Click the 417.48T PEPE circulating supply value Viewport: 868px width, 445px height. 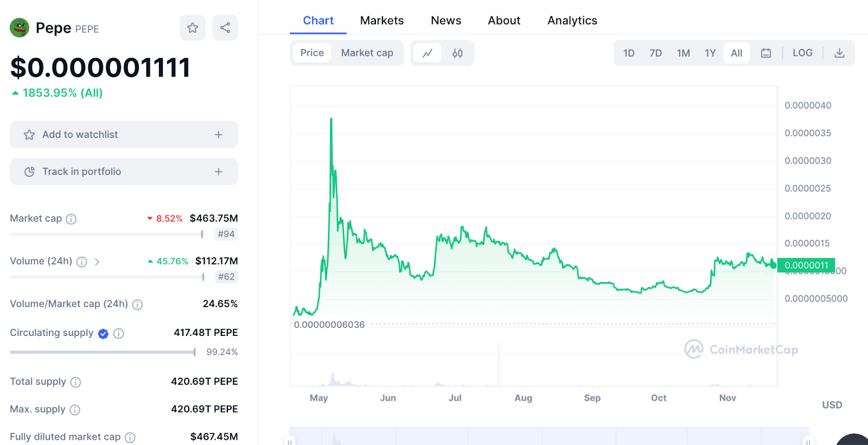pos(206,333)
